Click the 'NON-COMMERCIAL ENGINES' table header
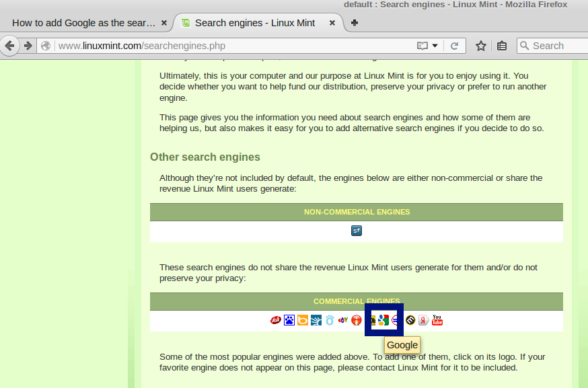Viewport: 588px width, 388px height. pos(357,212)
